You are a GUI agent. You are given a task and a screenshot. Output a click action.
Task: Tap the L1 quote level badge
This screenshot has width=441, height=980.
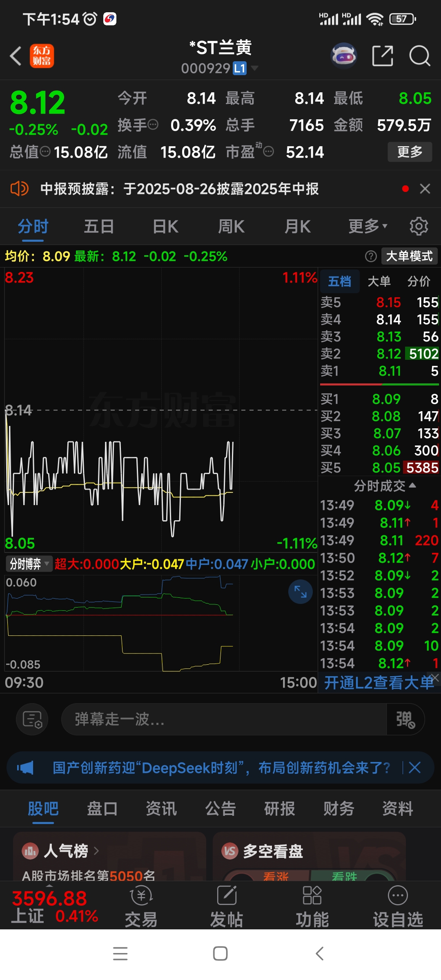(240, 68)
